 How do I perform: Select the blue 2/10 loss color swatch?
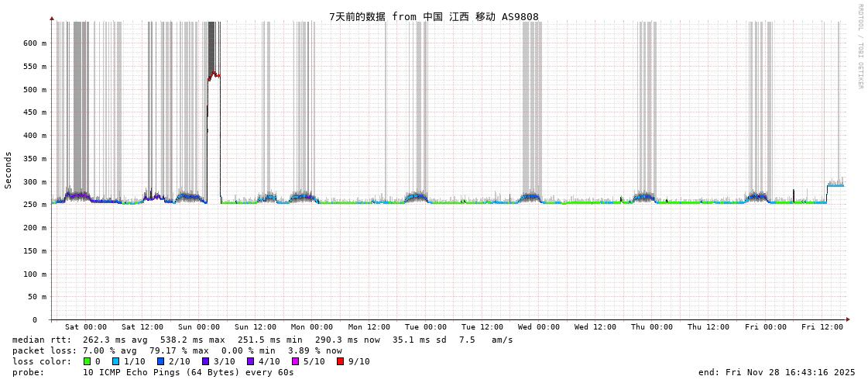coord(161,361)
